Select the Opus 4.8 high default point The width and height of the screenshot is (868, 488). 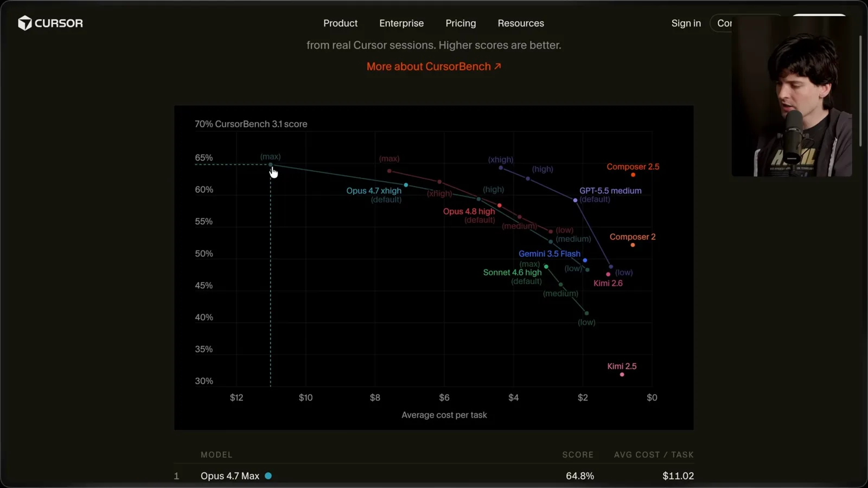(x=500, y=206)
